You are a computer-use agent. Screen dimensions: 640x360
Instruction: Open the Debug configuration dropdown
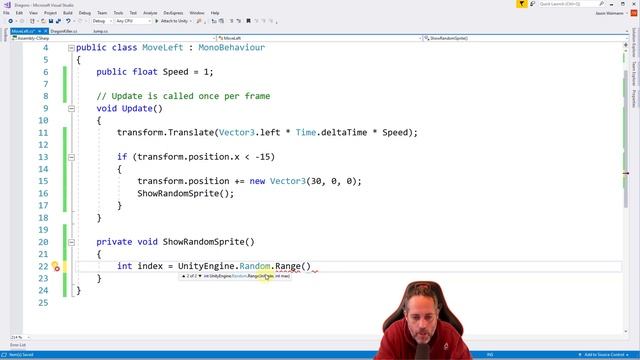click(x=102, y=21)
